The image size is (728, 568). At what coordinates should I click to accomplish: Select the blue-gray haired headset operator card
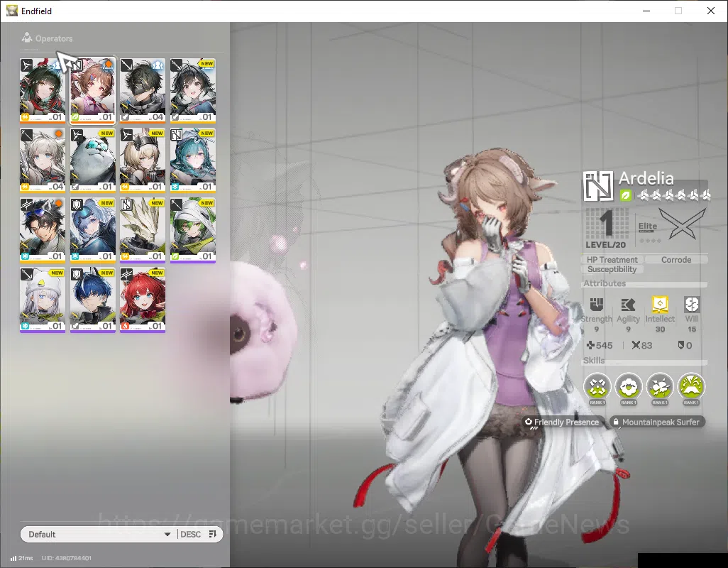coord(93,230)
